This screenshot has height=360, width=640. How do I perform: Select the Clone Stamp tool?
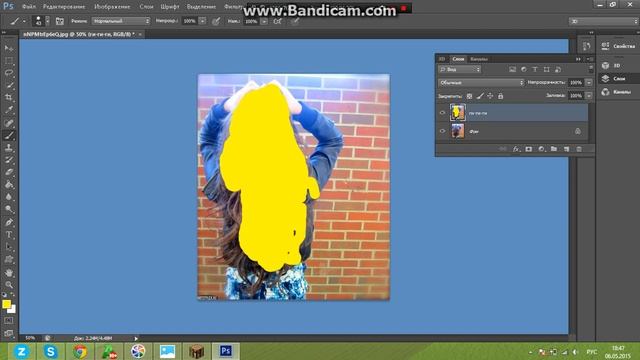pos(9,148)
